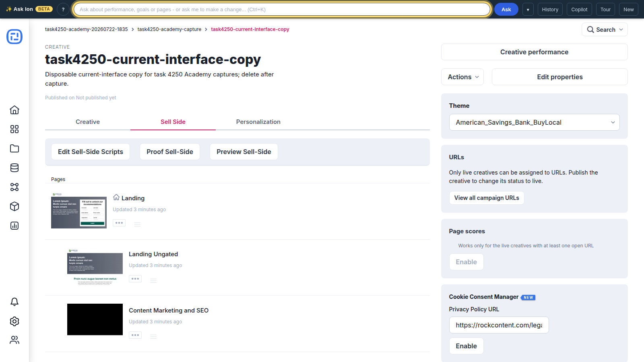
Task: Open the integrations nodes icon in sidebar
Action: pos(14,187)
